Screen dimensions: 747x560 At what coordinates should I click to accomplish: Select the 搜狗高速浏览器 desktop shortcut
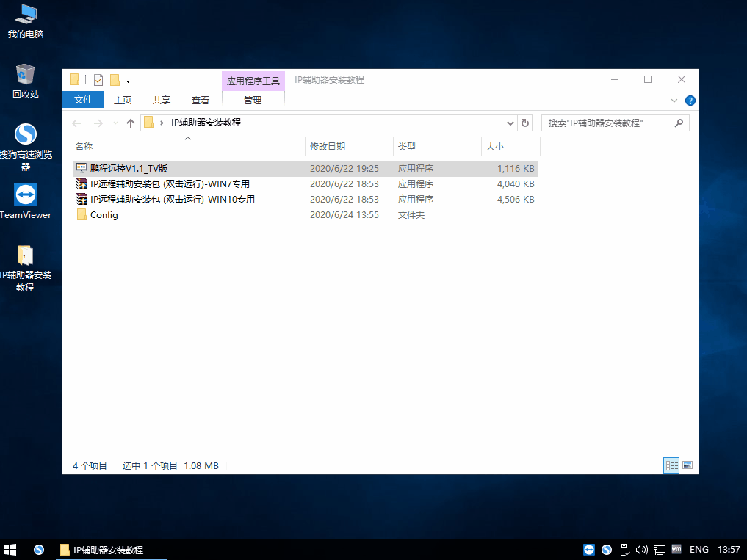[x=25, y=147]
